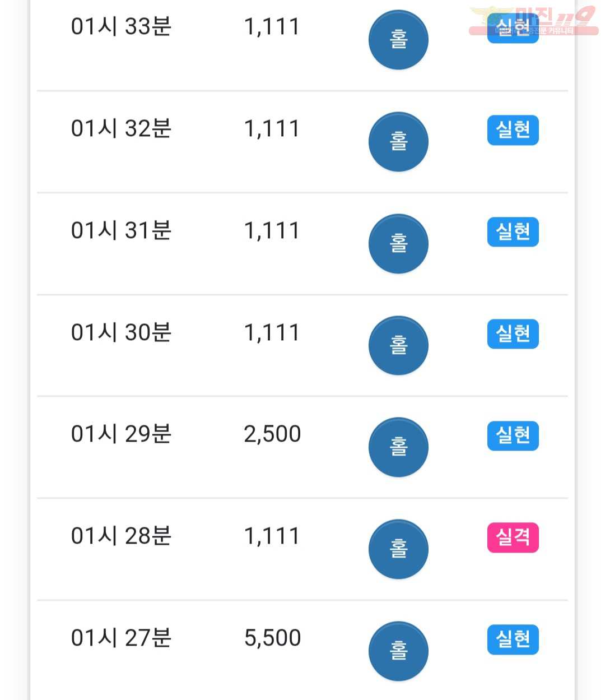605x700 pixels.
Task: Click the 홀 circle in 01시 32분 row
Action: click(x=398, y=142)
